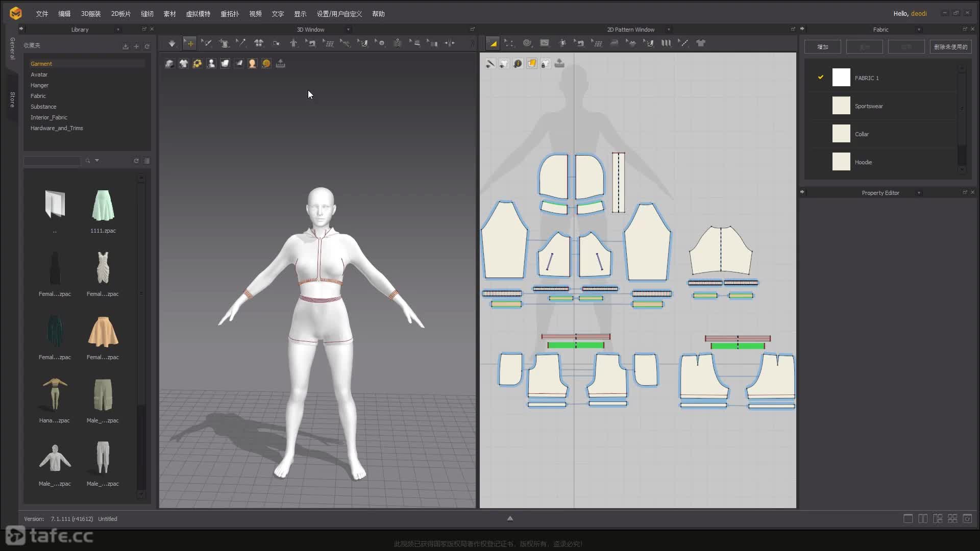Open the Property Editor title dropdown
Viewport: 980px width, 551px height.
point(919,193)
